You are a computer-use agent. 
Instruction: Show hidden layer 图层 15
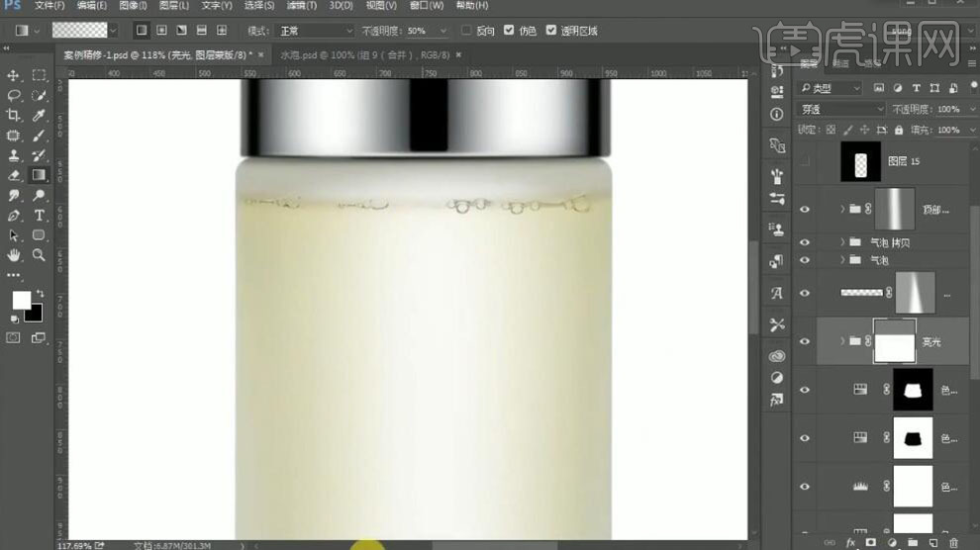tap(805, 161)
